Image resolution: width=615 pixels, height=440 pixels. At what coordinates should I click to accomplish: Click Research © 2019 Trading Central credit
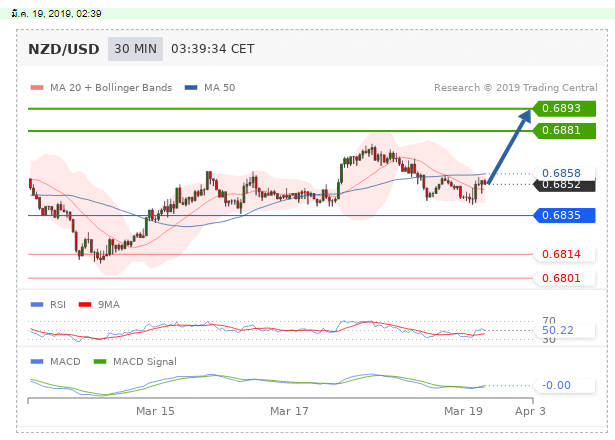click(x=516, y=87)
